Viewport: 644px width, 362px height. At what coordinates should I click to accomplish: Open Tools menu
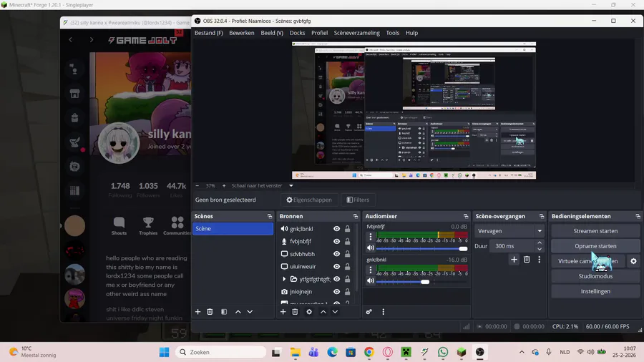tap(392, 33)
